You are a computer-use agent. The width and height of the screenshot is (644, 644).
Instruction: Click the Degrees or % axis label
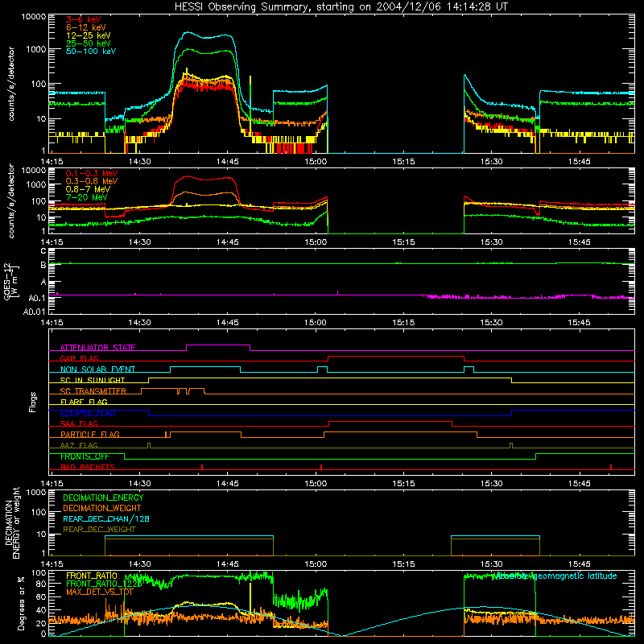(21, 604)
